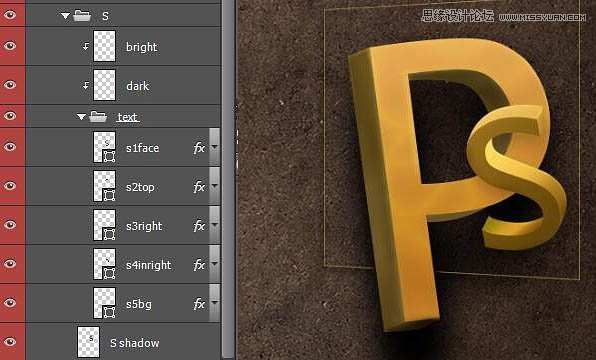Viewport: 596px width, 360px height.
Task: Select the group named S
Action: click(x=105, y=16)
